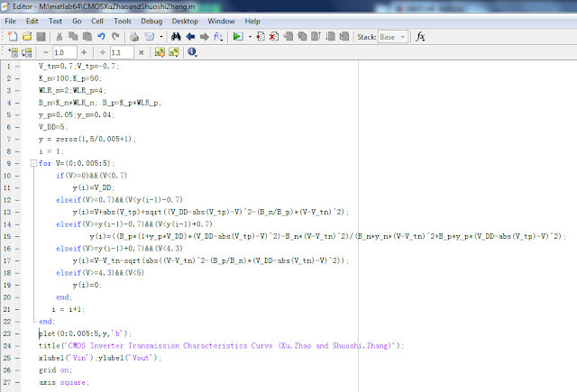Open the Cell menu

pos(97,21)
